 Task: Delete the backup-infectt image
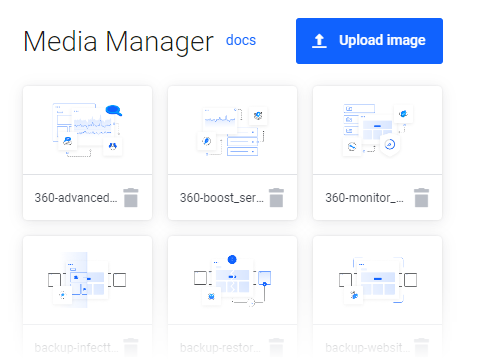click(x=131, y=347)
